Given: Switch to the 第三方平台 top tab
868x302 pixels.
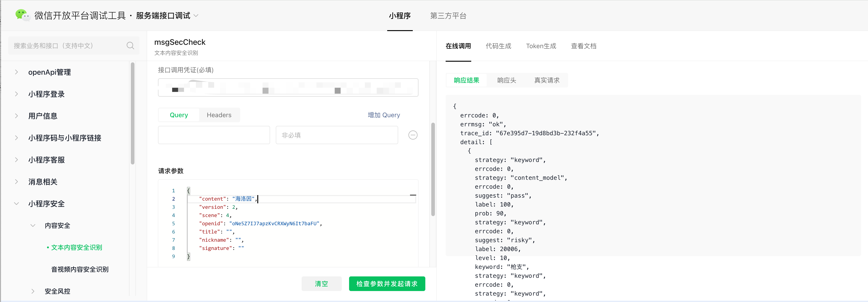Looking at the screenshot, I should point(448,16).
